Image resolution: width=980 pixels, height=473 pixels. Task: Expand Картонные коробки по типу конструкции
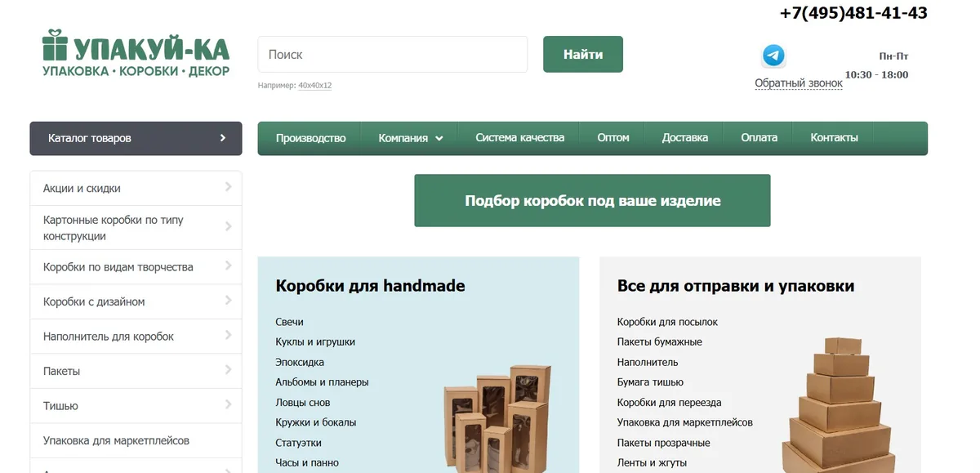pos(136,228)
